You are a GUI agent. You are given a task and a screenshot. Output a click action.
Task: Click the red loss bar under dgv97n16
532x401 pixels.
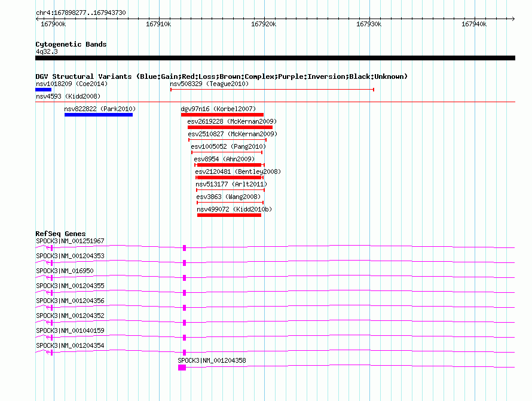(222, 115)
